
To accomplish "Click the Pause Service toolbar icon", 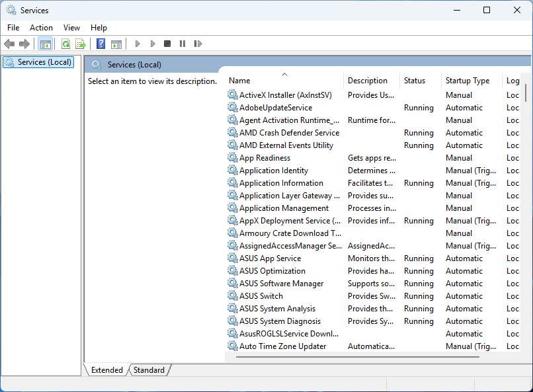I will coord(183,44).
